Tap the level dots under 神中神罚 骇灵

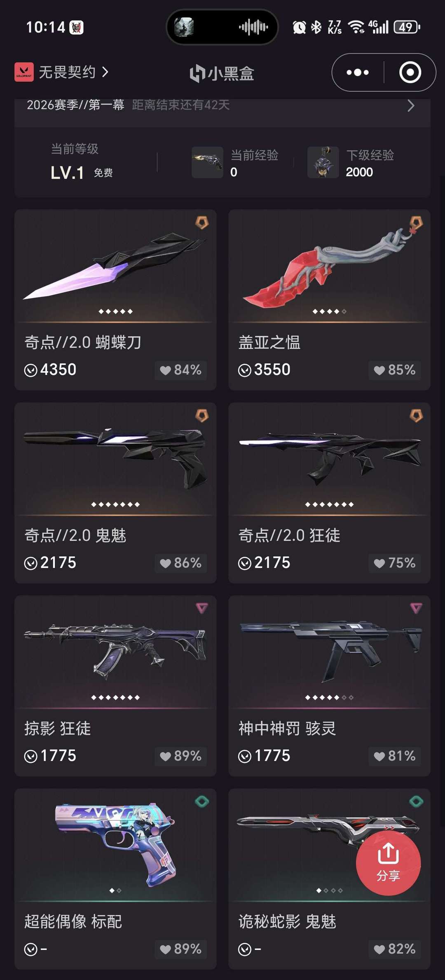[329, 697]
